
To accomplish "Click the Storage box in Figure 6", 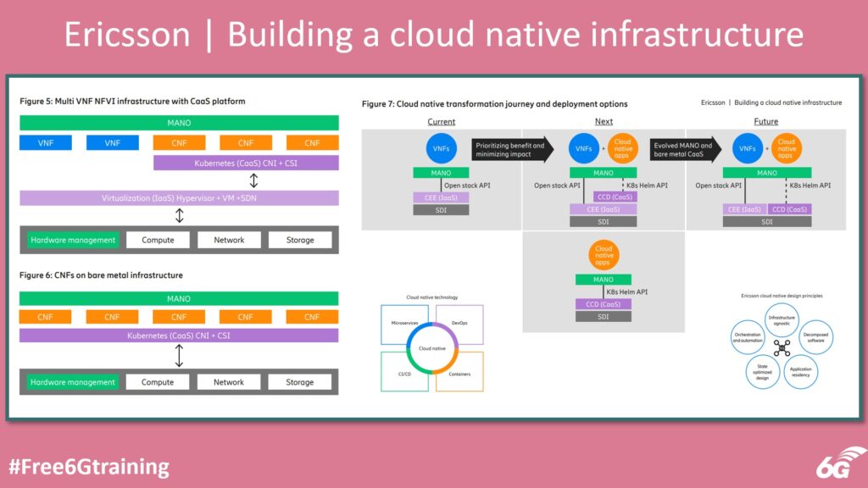I will (x=299, y=382).
